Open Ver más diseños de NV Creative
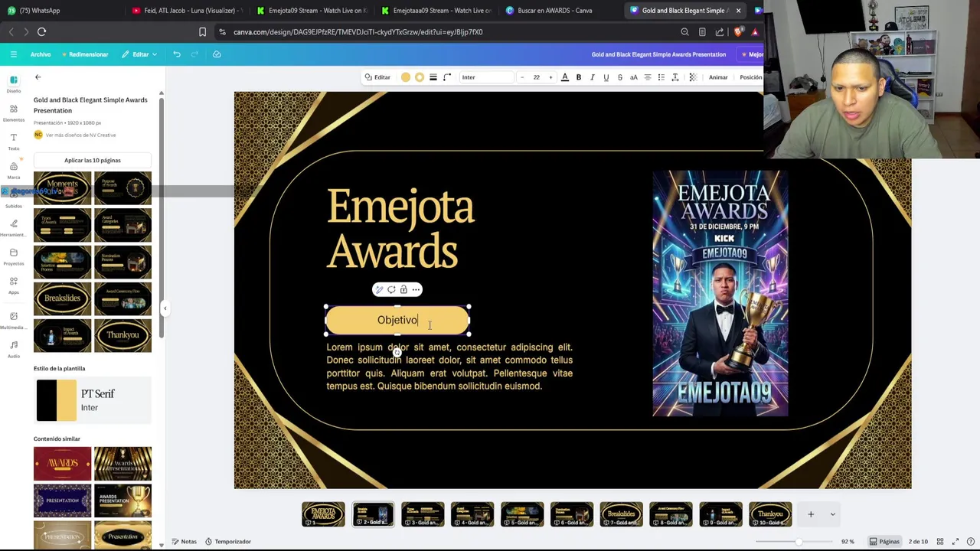Screen dimensions: 980x551 (80, 135)
